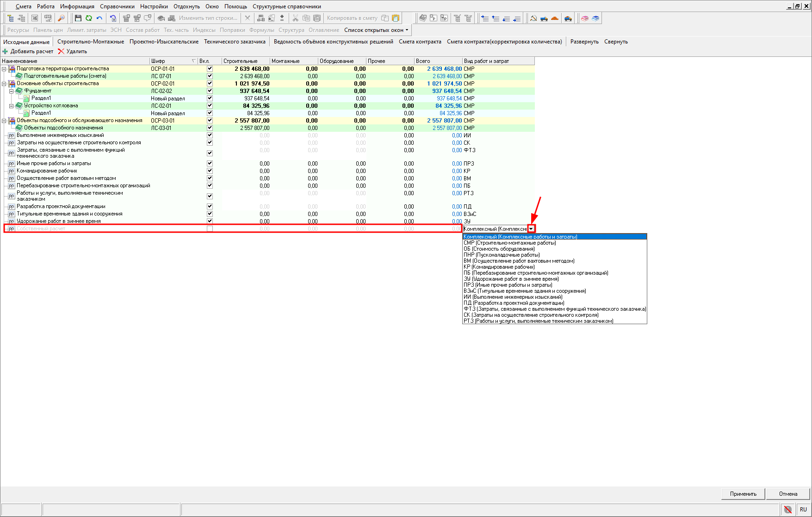The image size is (812, 517).
Task: Click the hammer and sickle labor icon
Action: point(533,18)
